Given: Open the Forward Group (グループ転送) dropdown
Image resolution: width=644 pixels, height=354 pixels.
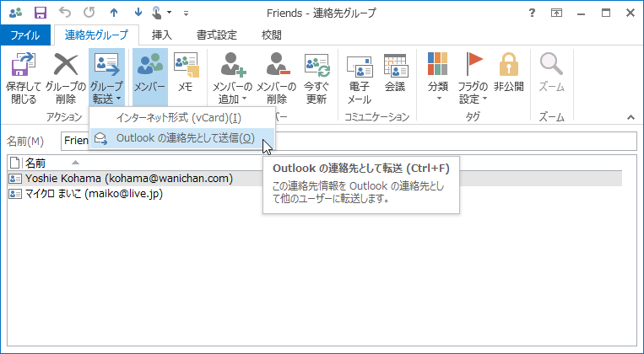Looking at the screenshot, I should [106, 78].
